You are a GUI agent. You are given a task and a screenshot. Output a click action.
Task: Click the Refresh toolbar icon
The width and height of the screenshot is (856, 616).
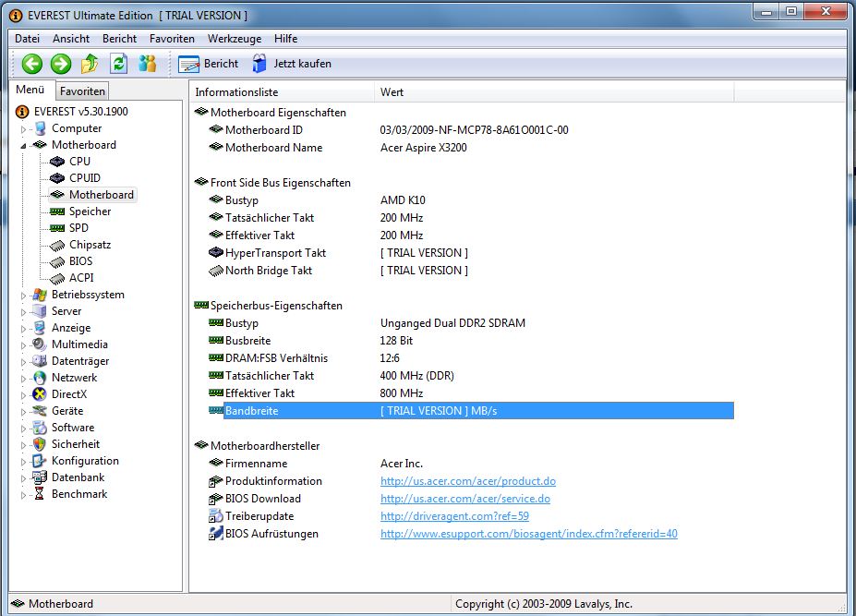point(118,64)
